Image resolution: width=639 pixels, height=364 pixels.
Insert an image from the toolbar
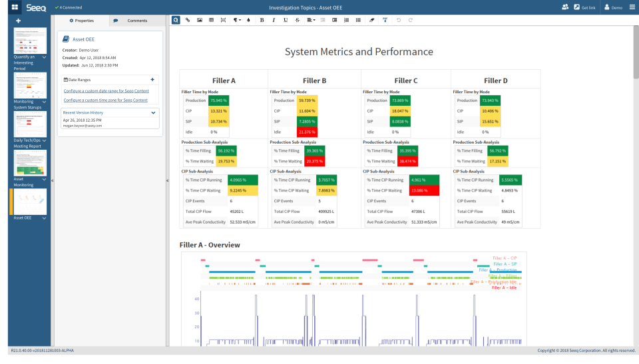coord(199,20)
